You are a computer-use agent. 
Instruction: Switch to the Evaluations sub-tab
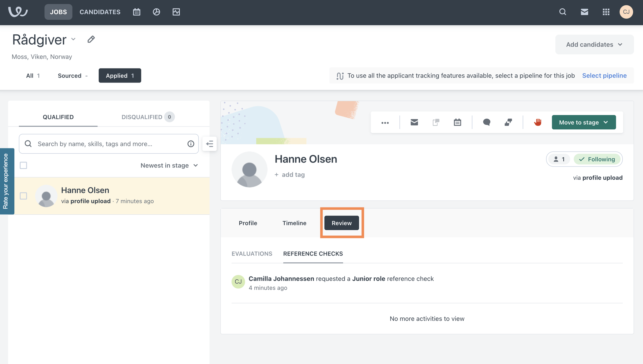[252, 254]
